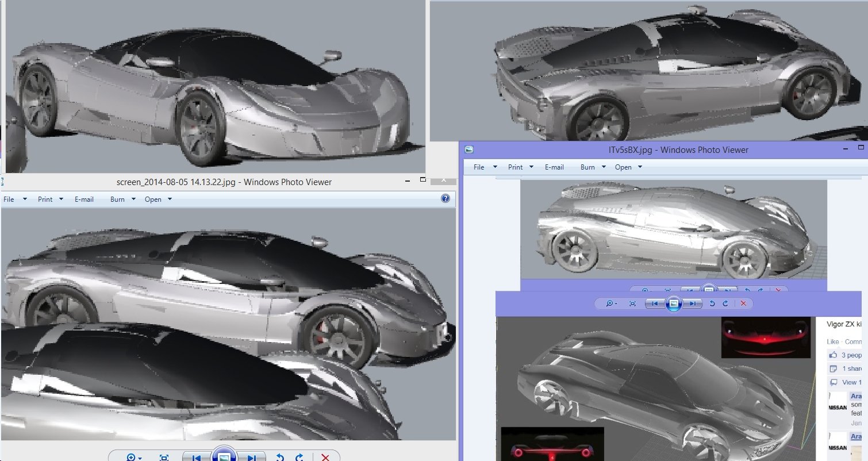Click the thumbs-up '3 peop' likes entry

[846, 355]
